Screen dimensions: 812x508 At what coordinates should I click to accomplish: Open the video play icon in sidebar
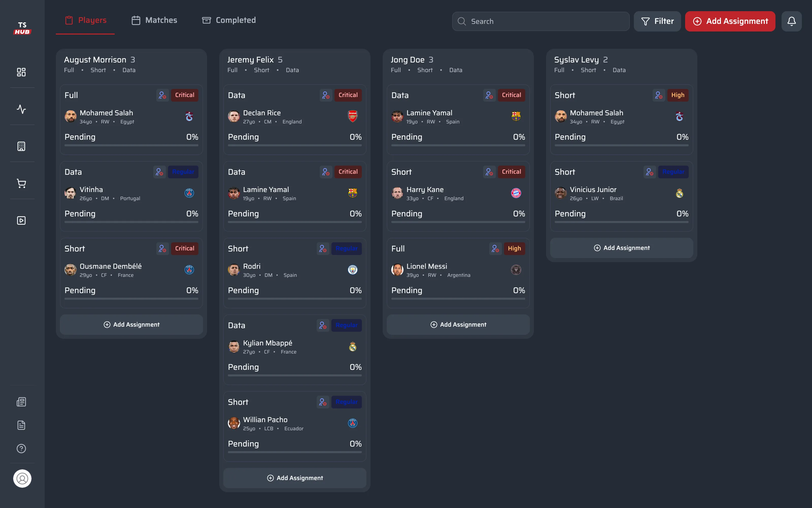pyautogui.click(x=22, y=220)
